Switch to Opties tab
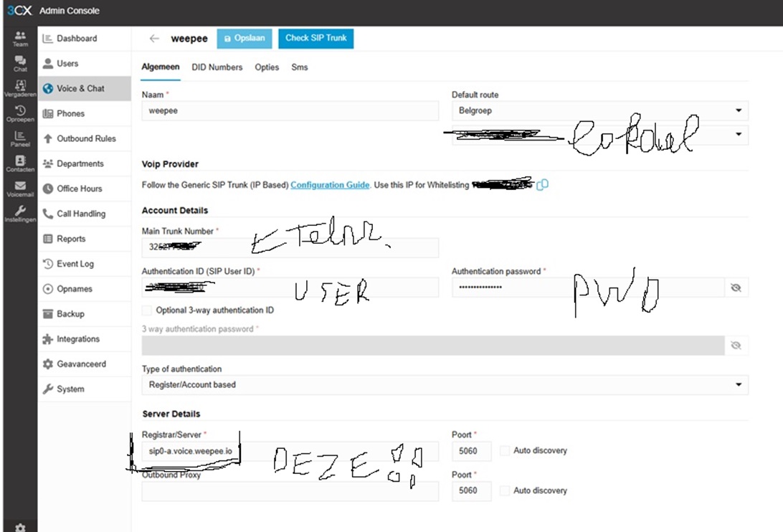 click(x=267, y=67)
